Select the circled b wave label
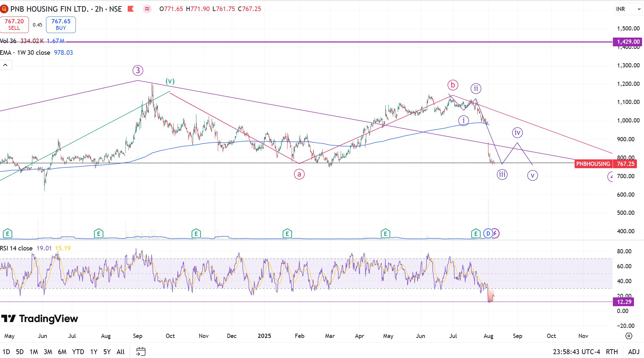 [x=453, y=85]
